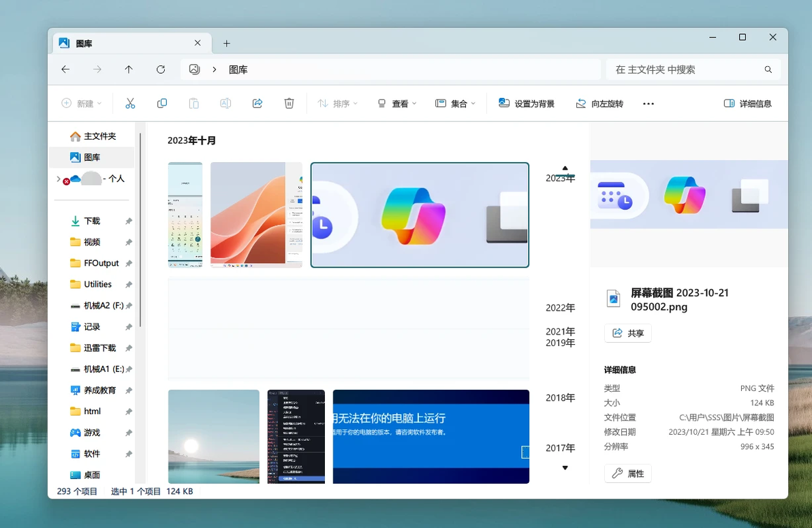Screen dimensions: 812x528
Task: Toggle the 详细信息 details pane
Action: click(x=748, y=104)
